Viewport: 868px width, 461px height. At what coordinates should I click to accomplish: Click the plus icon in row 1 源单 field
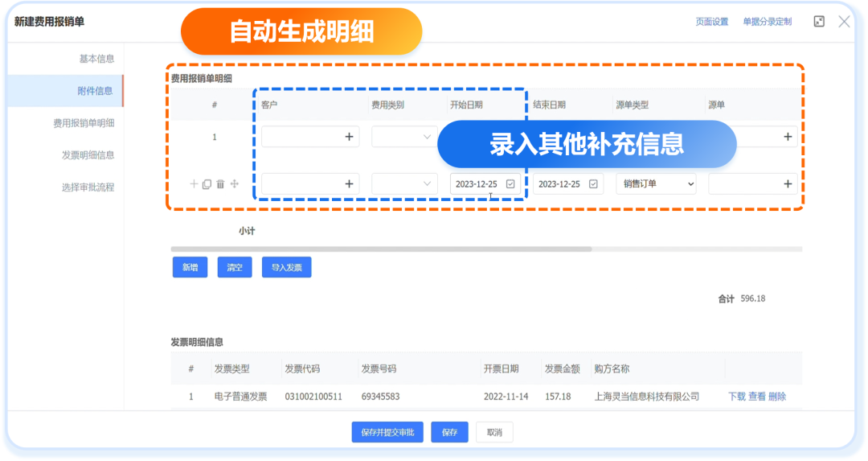click(787, 137)
